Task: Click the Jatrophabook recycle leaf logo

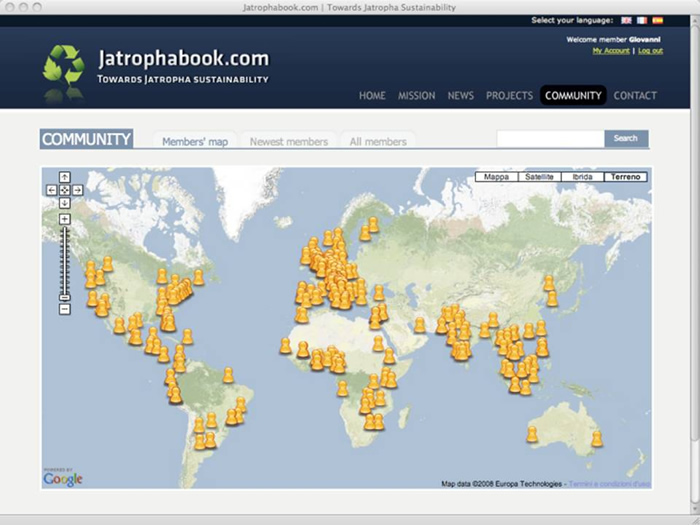Action: 64,66
